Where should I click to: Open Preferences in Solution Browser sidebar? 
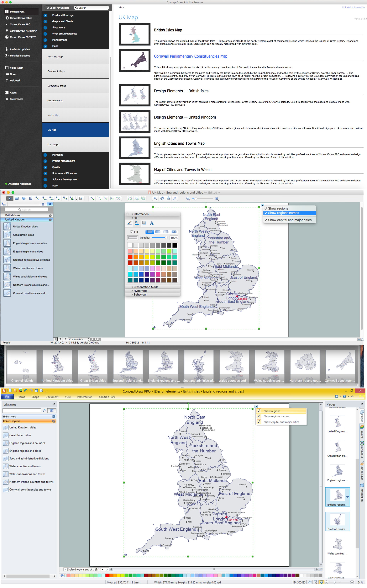click(16, 99)
